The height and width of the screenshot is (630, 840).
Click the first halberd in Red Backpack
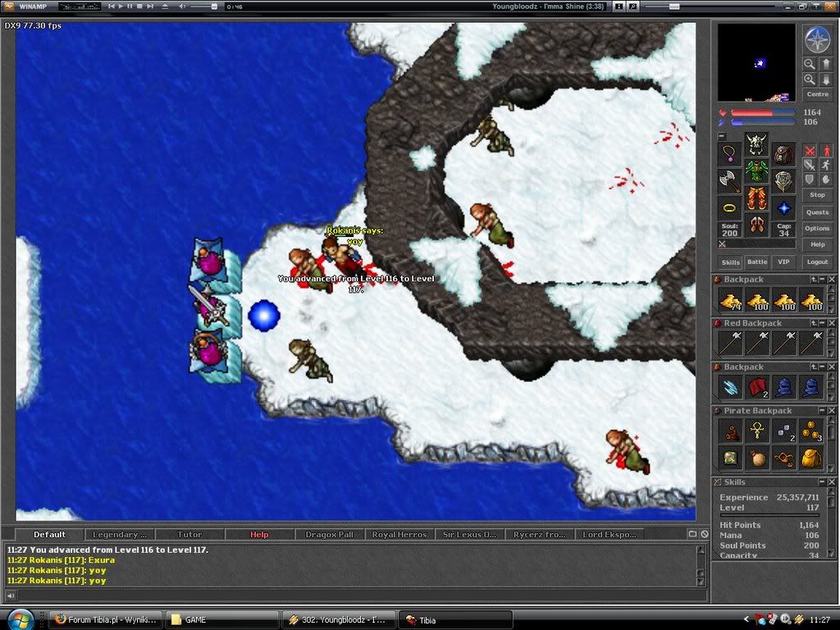(730, 344)
